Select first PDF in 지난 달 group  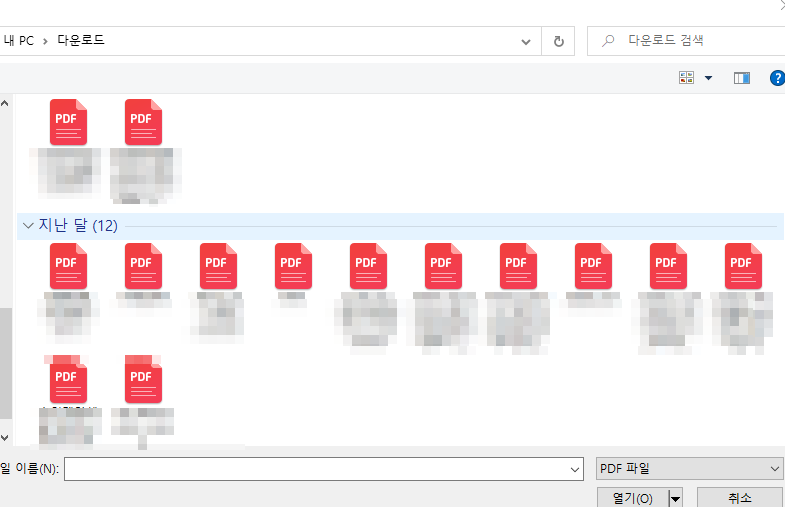(x=68, y=266)
